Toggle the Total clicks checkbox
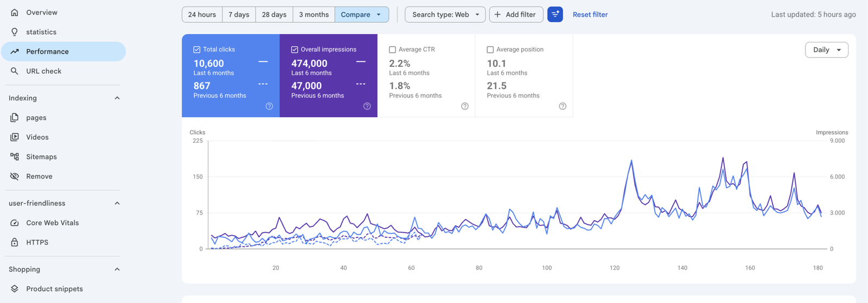Viewport: 868px width, 303px height. click(x=197, y=49)
